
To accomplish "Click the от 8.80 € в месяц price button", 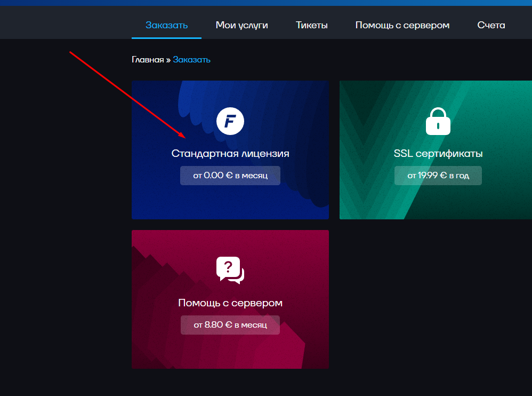I will click(230, 324).
